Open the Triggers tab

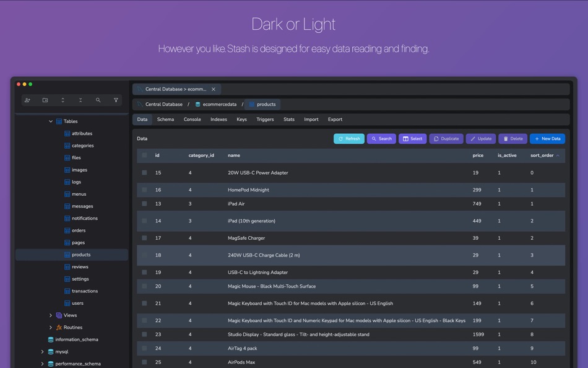click(x=265, y=120)
